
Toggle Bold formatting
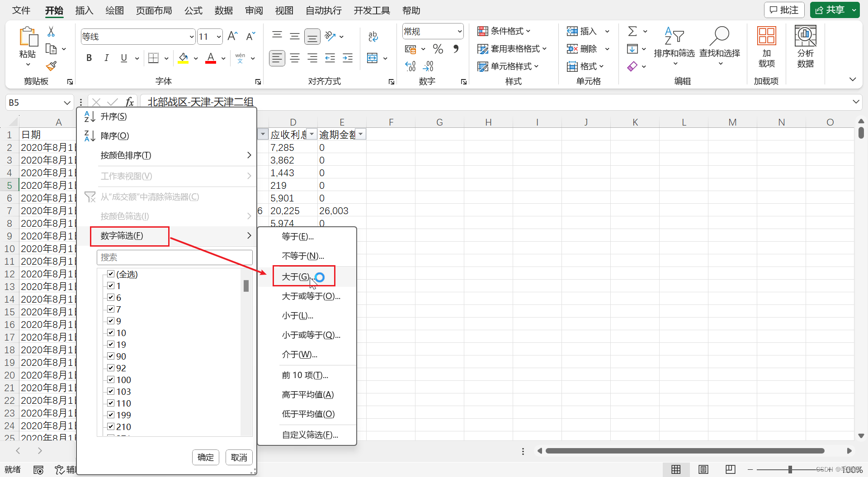click(89, 58)
